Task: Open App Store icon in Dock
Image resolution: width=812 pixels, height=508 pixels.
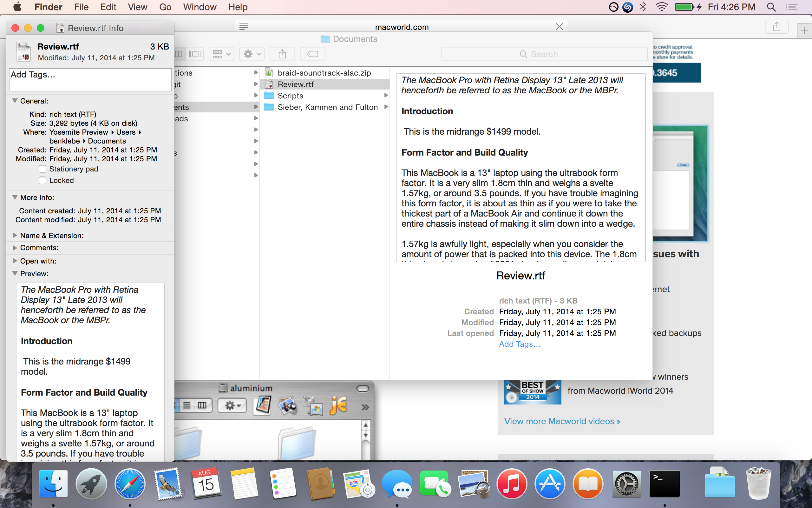Action: [x=550, y=484]
